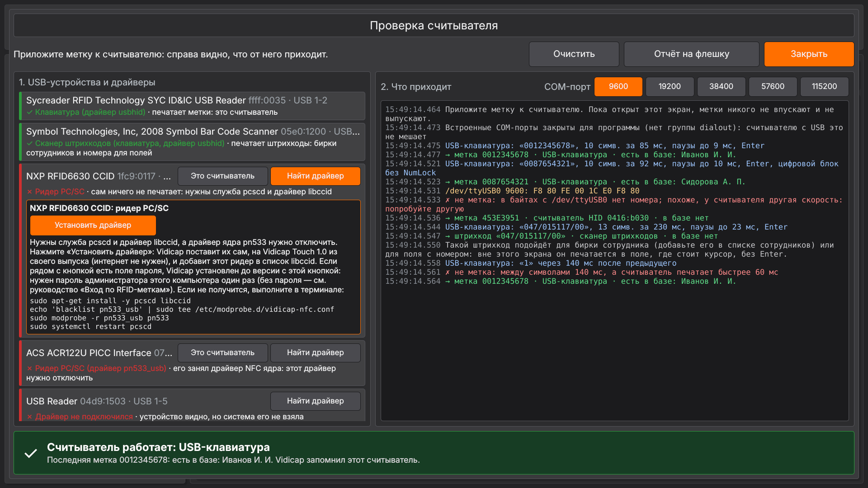Screen dimensions: 868x488
Task: Mark NXP RFID6630 as reader (Это считыватель)
Action: pyautogui.click(x=222, y=176)
